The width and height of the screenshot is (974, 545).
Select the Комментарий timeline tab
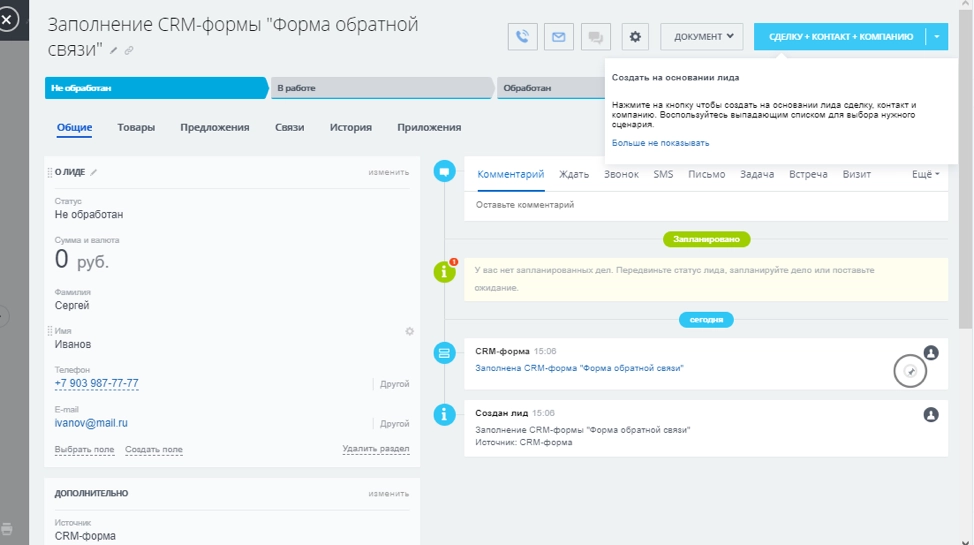(x=511, y=175)
